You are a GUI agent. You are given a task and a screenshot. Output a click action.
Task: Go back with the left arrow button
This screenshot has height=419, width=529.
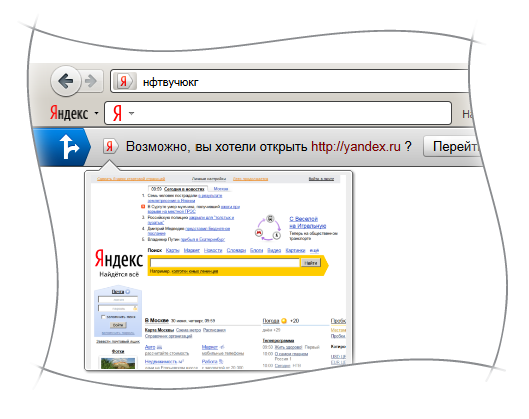pos(66,81)
